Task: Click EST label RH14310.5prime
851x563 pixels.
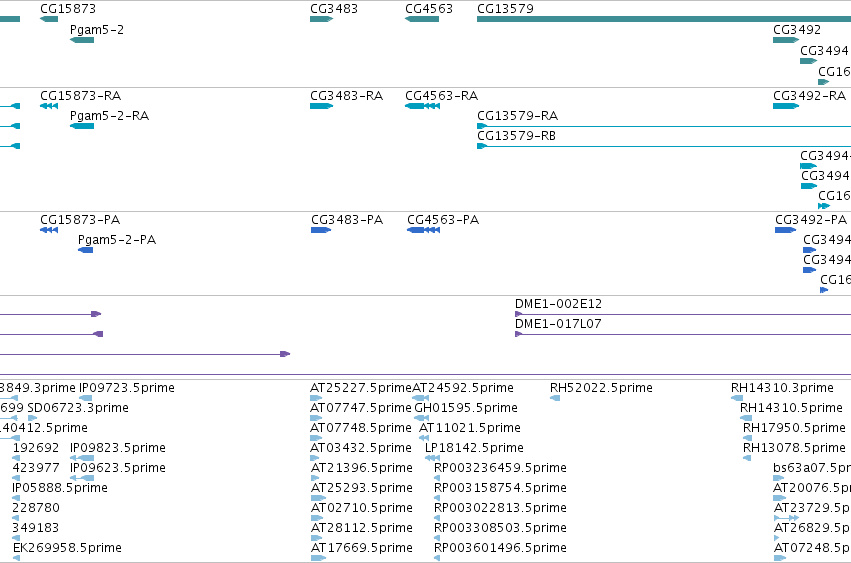Action: pos(791,408)
